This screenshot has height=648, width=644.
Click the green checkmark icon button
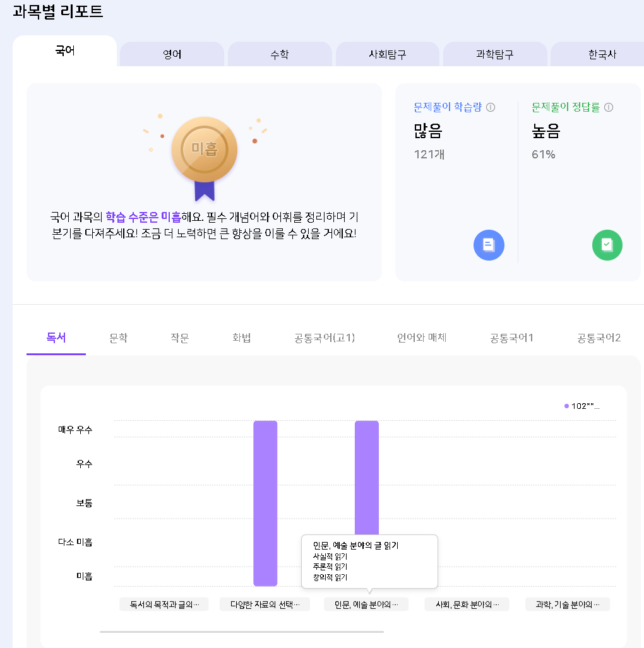[607, 245]
